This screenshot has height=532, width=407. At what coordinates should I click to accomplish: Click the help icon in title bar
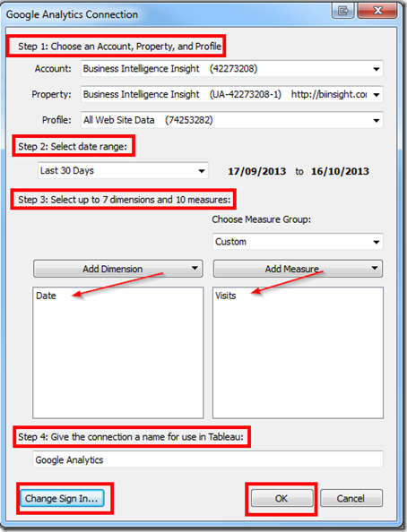click(x=342, y=11)
